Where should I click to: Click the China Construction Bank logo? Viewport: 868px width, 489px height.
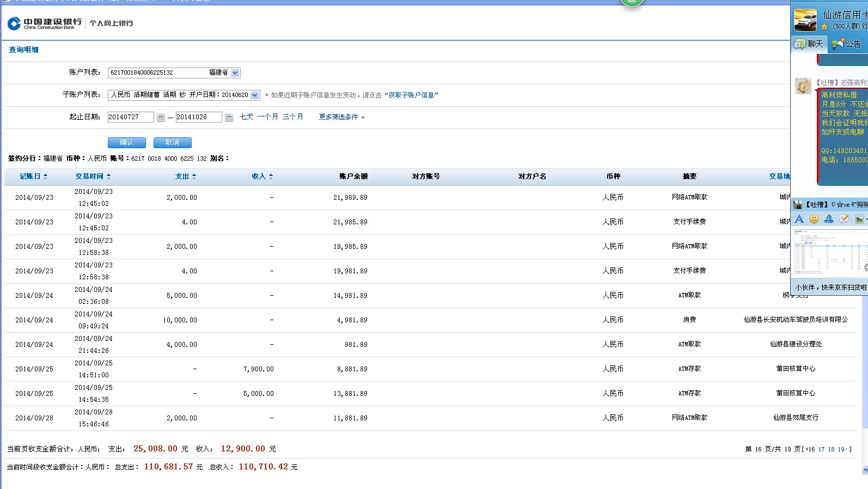click(45, 23)
